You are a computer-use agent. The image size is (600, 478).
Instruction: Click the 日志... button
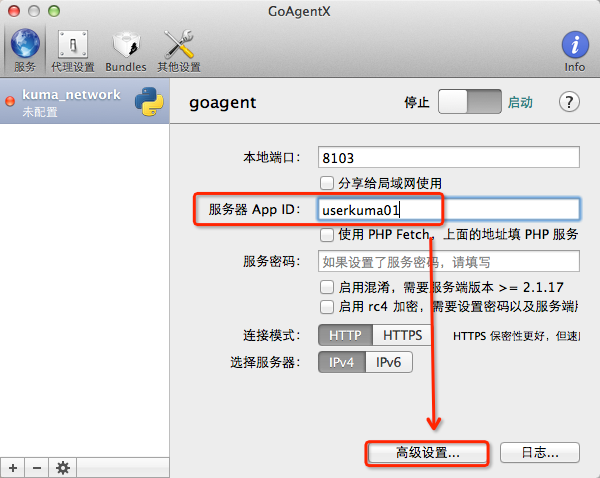[x=540, y=452]
